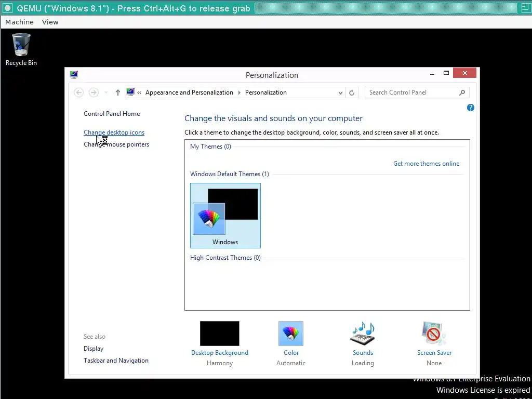
Task: Click Appearance and Personalization breadcrumb
Action: pyautogui.click(x=189, y=92)
